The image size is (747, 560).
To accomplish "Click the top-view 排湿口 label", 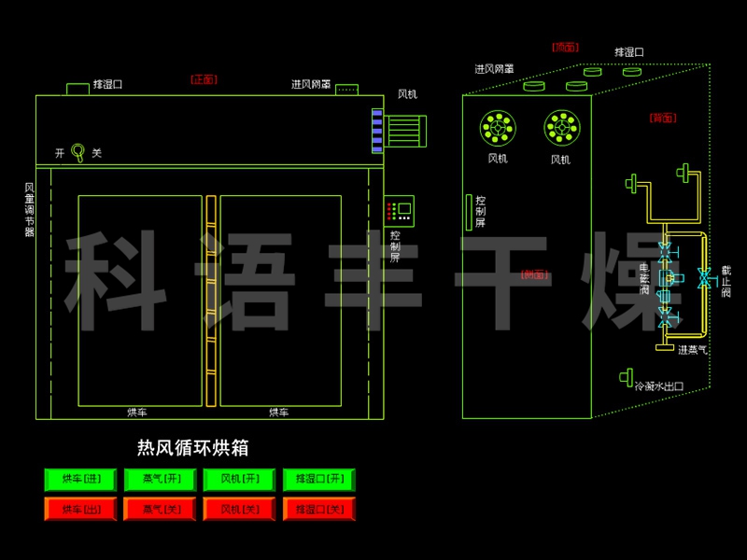I will (x=628, y=52).
